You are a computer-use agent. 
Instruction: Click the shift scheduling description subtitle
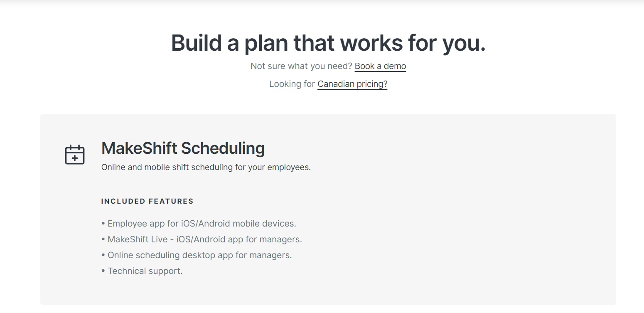click(206, 167)
